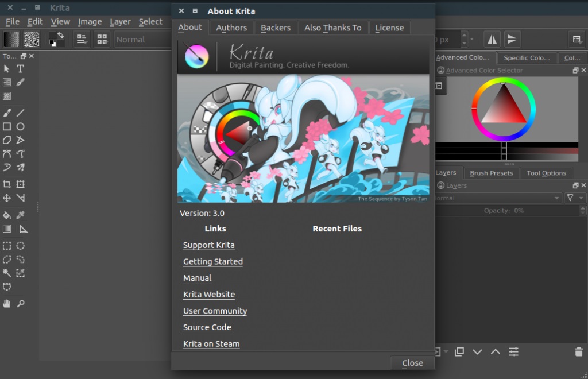The height and width of the screenshot is (379, 588).
Task: Select the Polygonal Selection tool
Action: tap(7, 259)
